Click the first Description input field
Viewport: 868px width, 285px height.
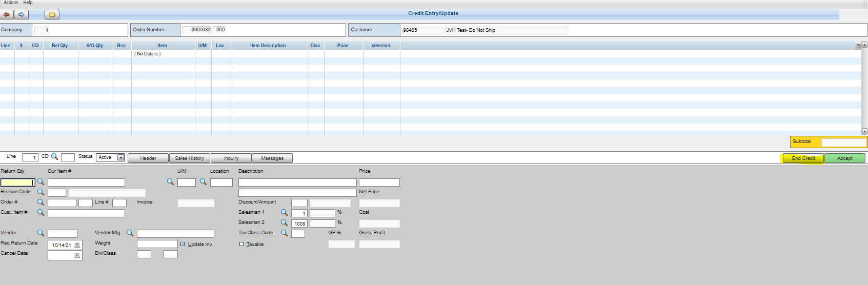click(297, 182)
